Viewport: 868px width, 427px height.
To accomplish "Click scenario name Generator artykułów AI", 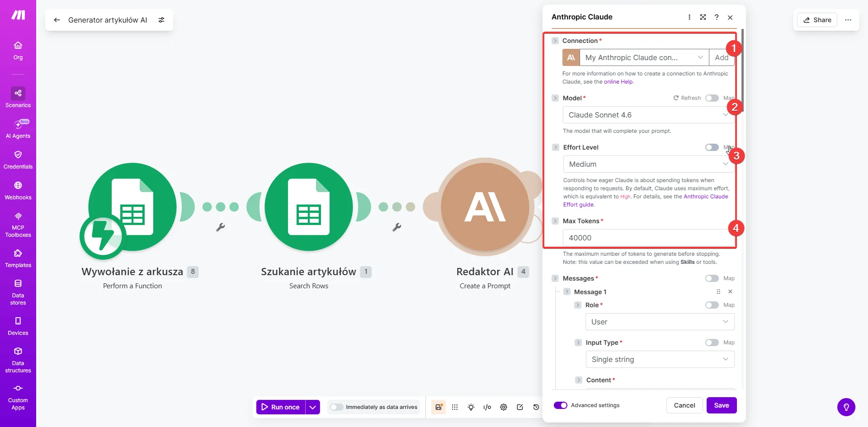I will point(108,20).
